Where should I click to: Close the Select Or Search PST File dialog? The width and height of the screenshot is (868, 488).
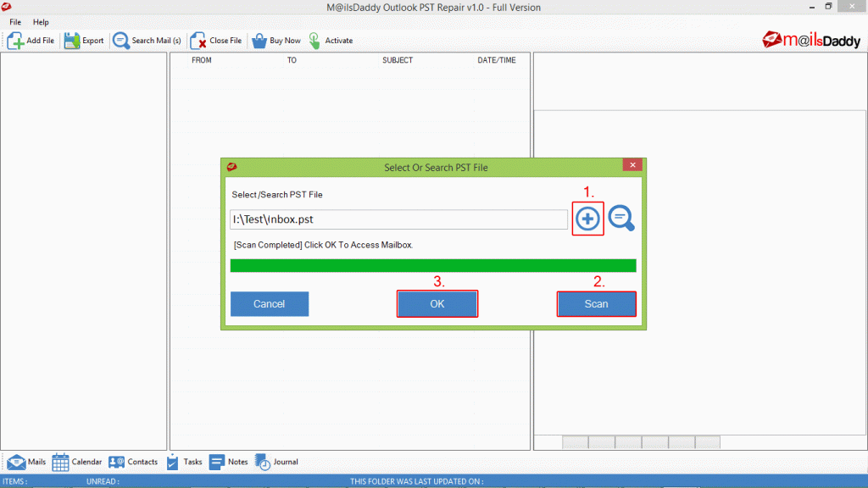pyautogui.click(x=632, y=165)
